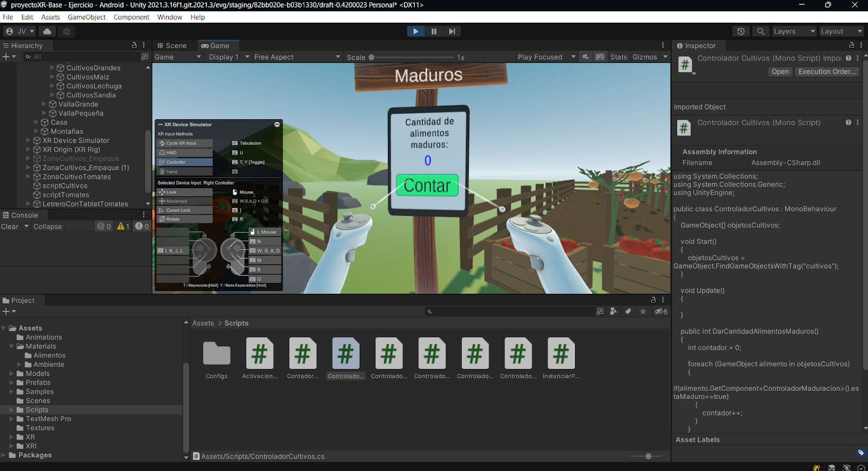Click the global search magnifier icon
The image size is (868, 471).
[x=761, y=31]
